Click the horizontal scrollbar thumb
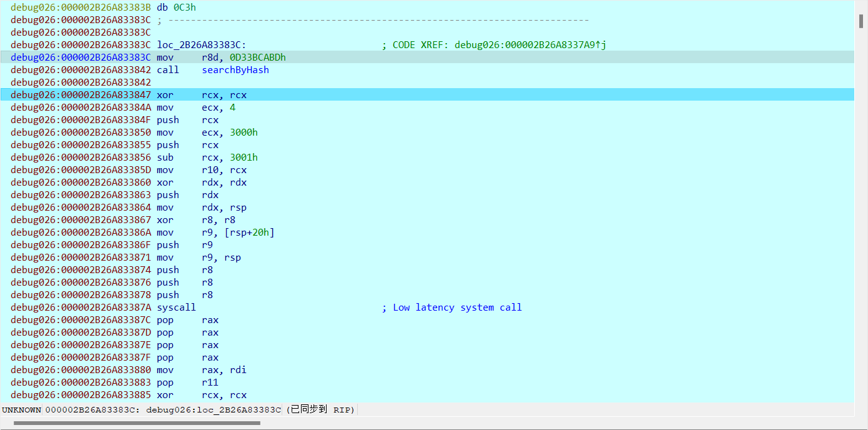Screen dimensions: 868x430 pyautogui.click(x=137, y=423)
